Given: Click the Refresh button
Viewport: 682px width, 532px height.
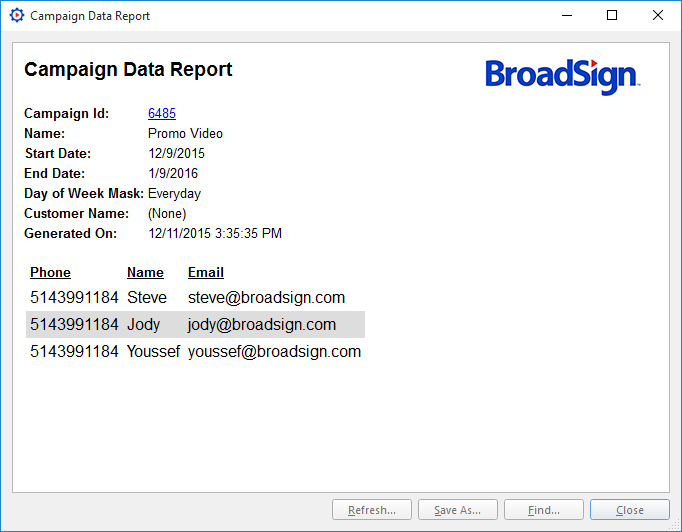Looking at the screenshot, I should [x=372, y=510].
